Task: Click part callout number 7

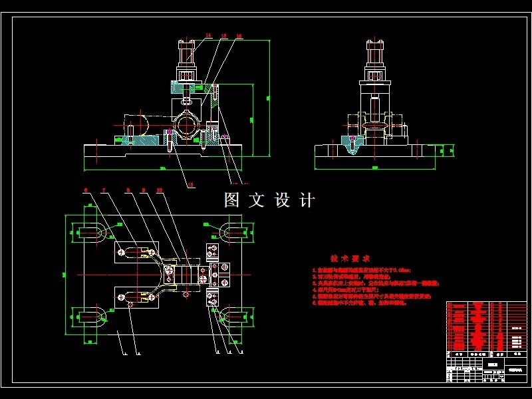Action: (104, 190)
